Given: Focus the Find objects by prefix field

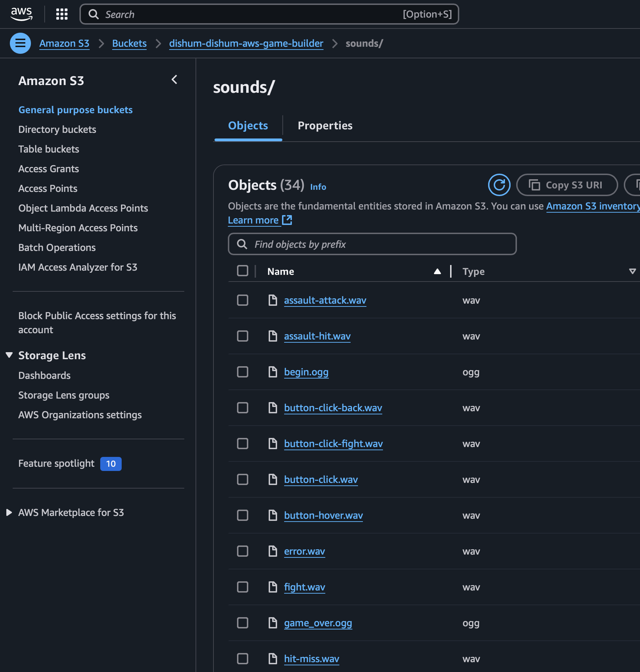Looking at the screenshot, I should pos(372,244).
